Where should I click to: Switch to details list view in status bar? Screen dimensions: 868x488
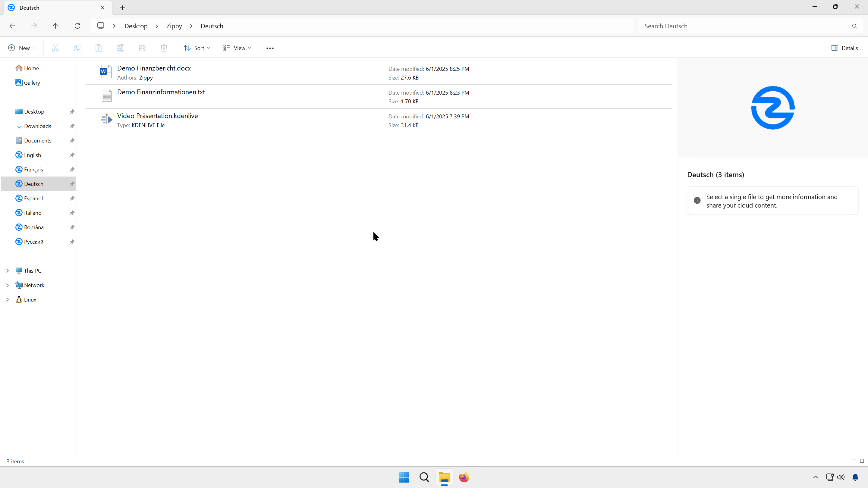tap(854, 461)
